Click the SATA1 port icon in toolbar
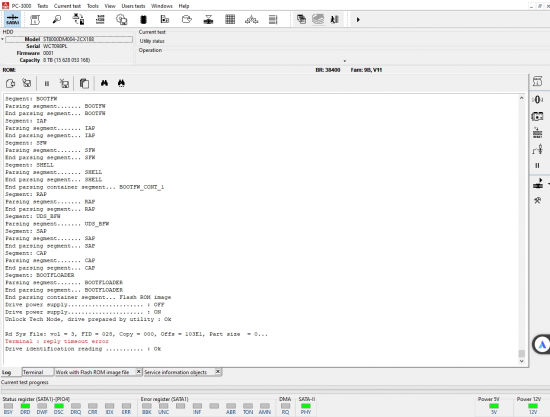550x417 pixels. [13, 19]
